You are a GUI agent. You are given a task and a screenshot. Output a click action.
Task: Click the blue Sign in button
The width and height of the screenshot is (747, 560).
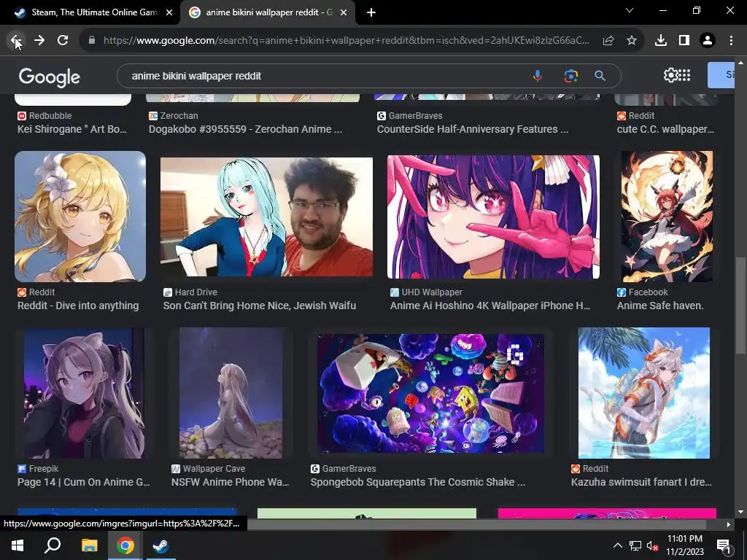coord(721,75)
